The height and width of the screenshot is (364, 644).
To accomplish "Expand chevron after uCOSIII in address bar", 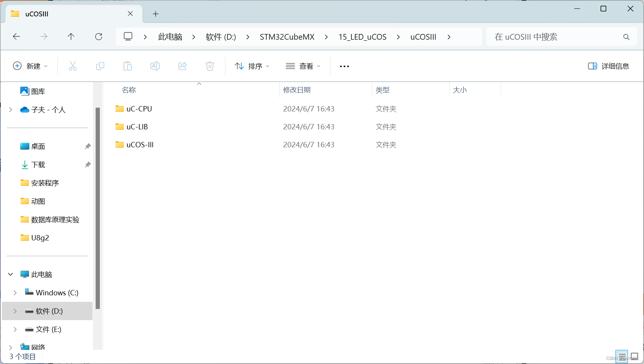I will (449, 37).
